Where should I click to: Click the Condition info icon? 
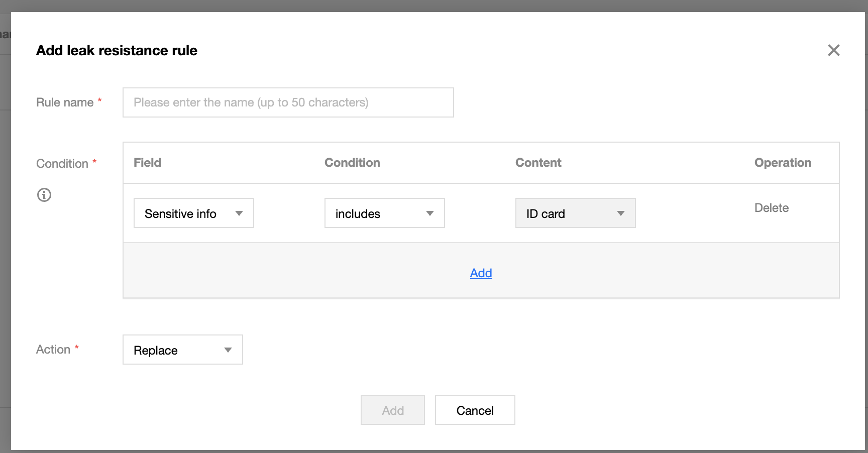[x=44, y=195]
